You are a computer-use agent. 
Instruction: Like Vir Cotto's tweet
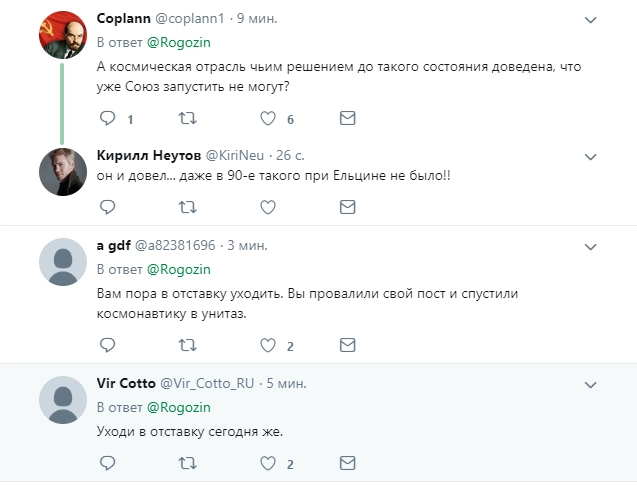coord(267,463)
